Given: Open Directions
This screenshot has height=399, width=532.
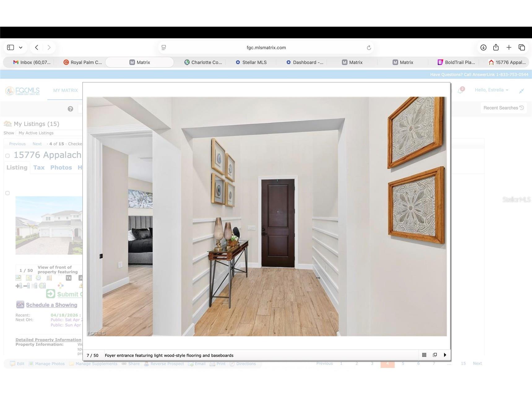Looking at the screenshot, I should click(243, 364).
